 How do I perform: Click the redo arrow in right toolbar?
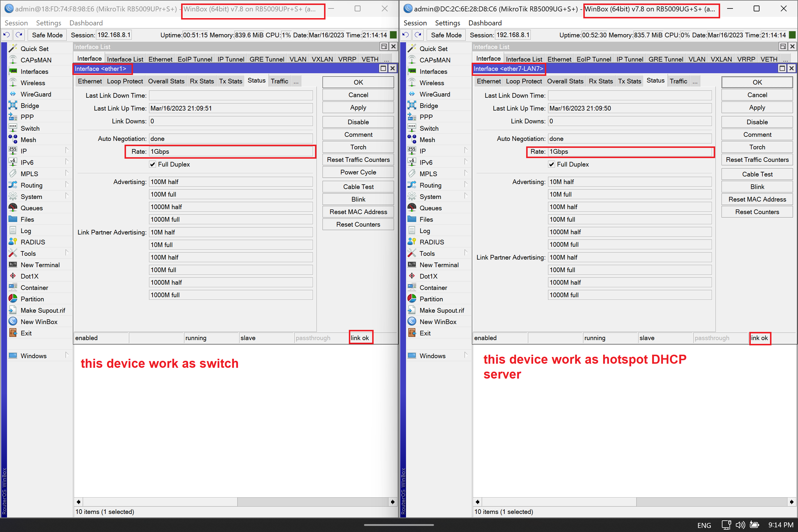click(418, 35)
